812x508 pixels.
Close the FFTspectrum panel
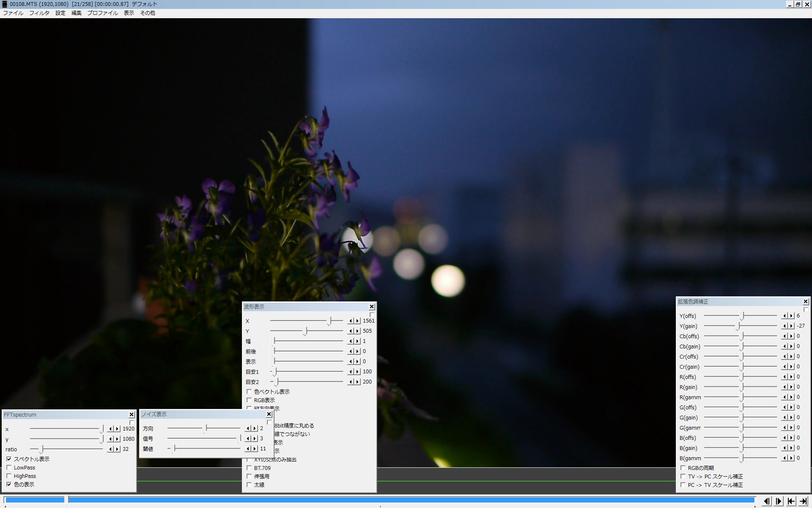pos(132,415)
